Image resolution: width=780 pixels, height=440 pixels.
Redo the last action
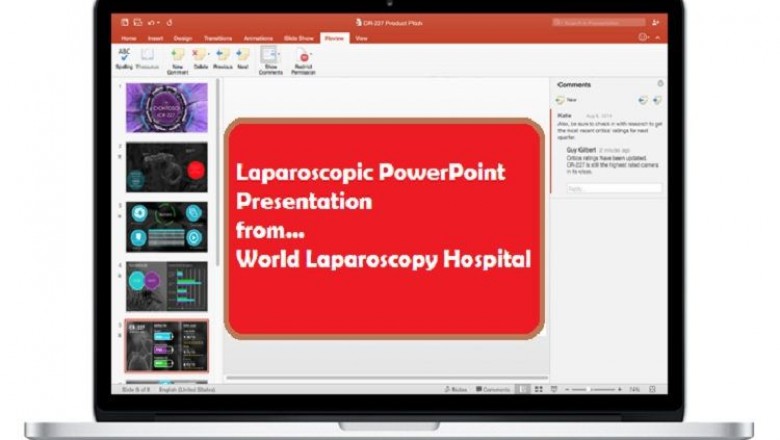pos(170,22)
